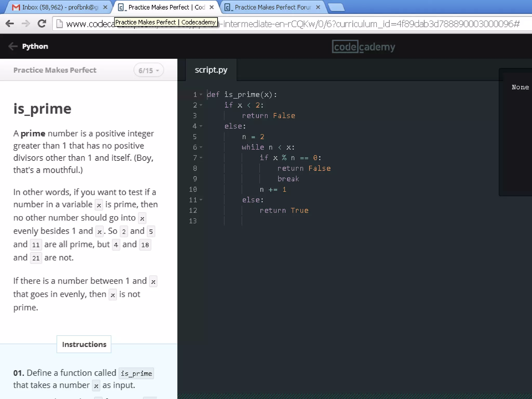Viewport: 532px width, 399px height.
Task: Click the Gmail favicon on the Inbox tab
Action: (x=16, y=7)
